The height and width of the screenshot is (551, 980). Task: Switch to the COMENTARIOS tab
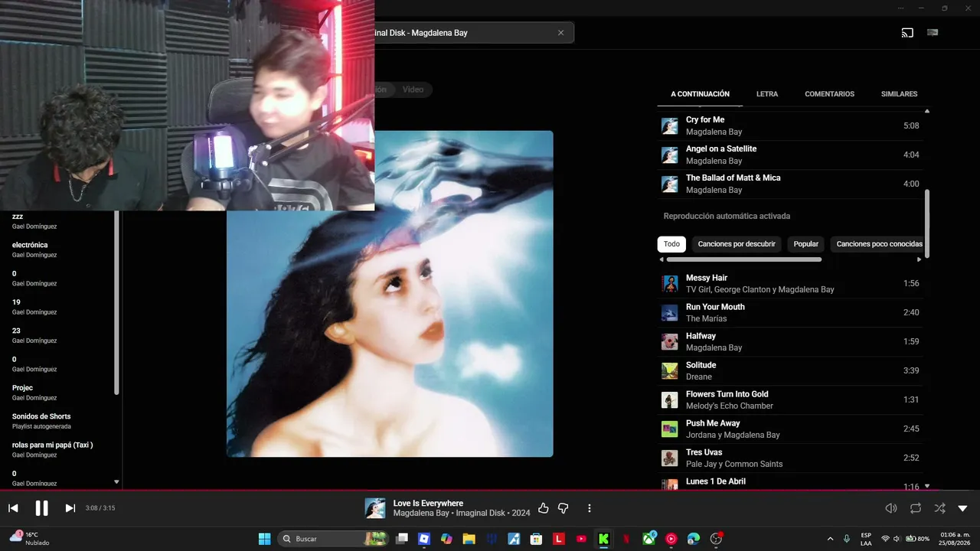coord(829,94)
